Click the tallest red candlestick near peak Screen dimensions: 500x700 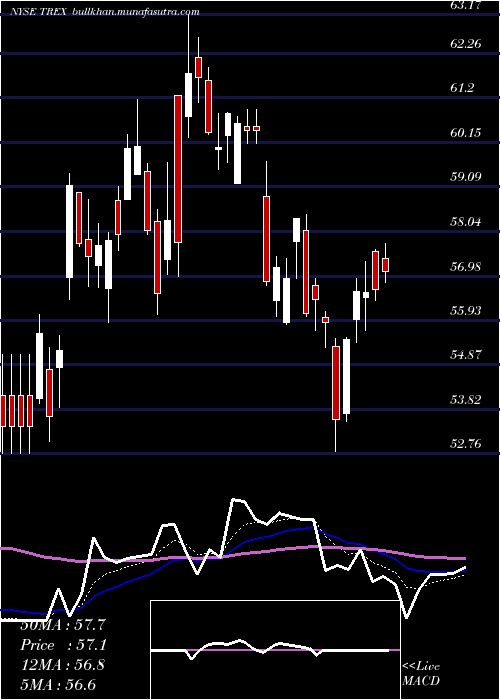click(178, 169)
